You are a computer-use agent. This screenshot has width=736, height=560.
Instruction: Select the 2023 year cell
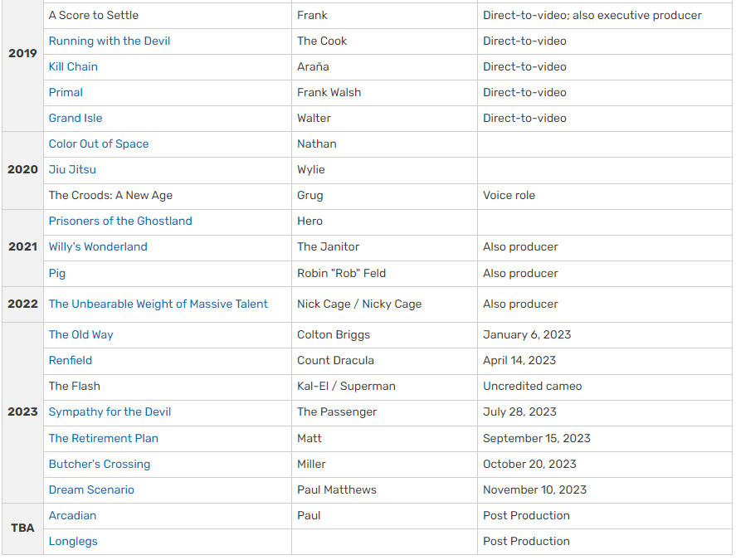(22, 412)
